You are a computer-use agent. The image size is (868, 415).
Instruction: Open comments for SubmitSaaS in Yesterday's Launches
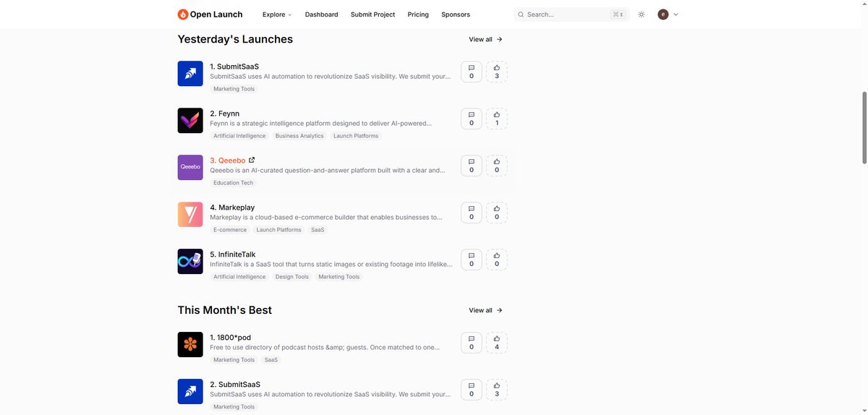[x=472, y=72]
